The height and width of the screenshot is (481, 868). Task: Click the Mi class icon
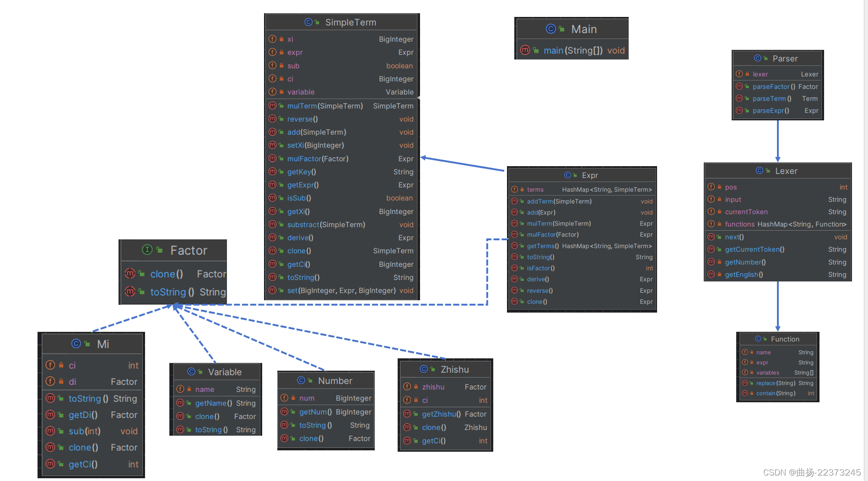(76, 343)
